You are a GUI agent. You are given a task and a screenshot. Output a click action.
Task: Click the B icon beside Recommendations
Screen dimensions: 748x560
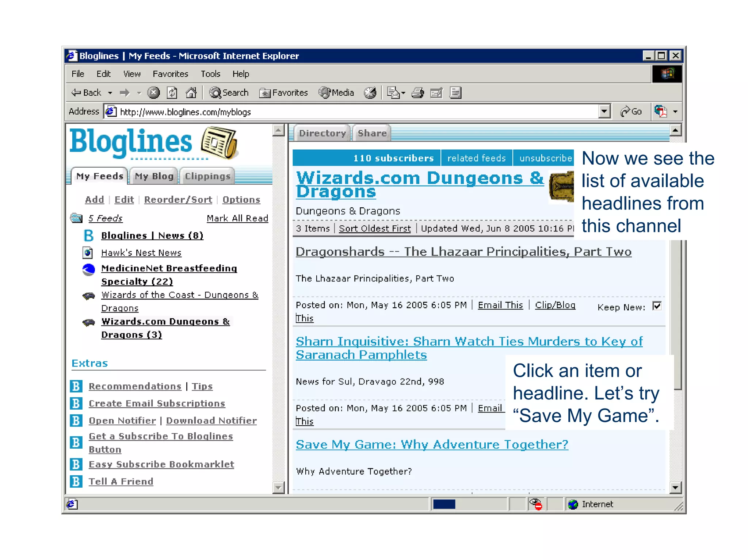[76, 386]
